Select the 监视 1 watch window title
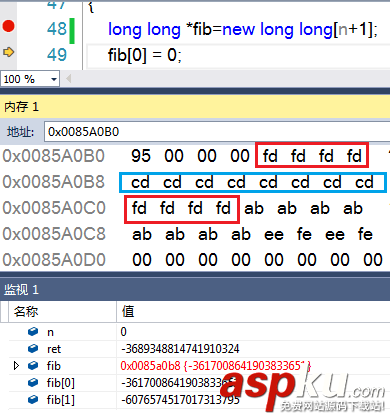Screen dimensions: 390x418 [x=21, y=290]
